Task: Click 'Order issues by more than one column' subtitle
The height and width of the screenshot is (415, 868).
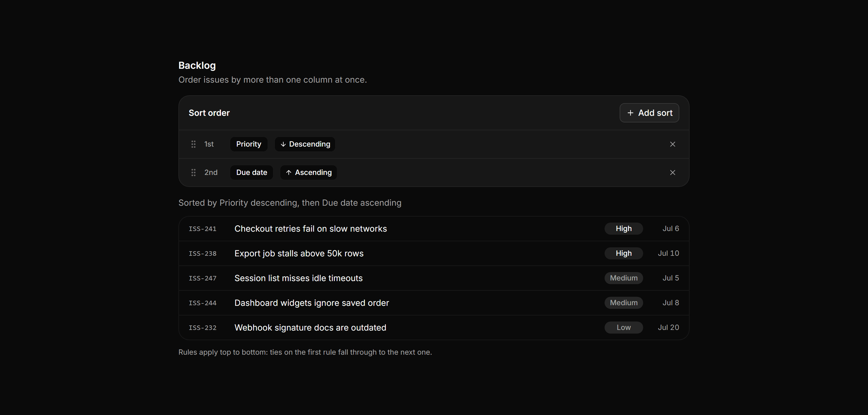Action: [272, 80]
